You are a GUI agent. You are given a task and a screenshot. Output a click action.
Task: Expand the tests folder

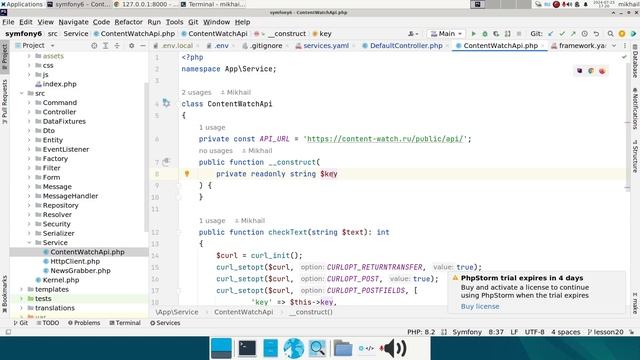pyautogui.click(x=22, y=299)
